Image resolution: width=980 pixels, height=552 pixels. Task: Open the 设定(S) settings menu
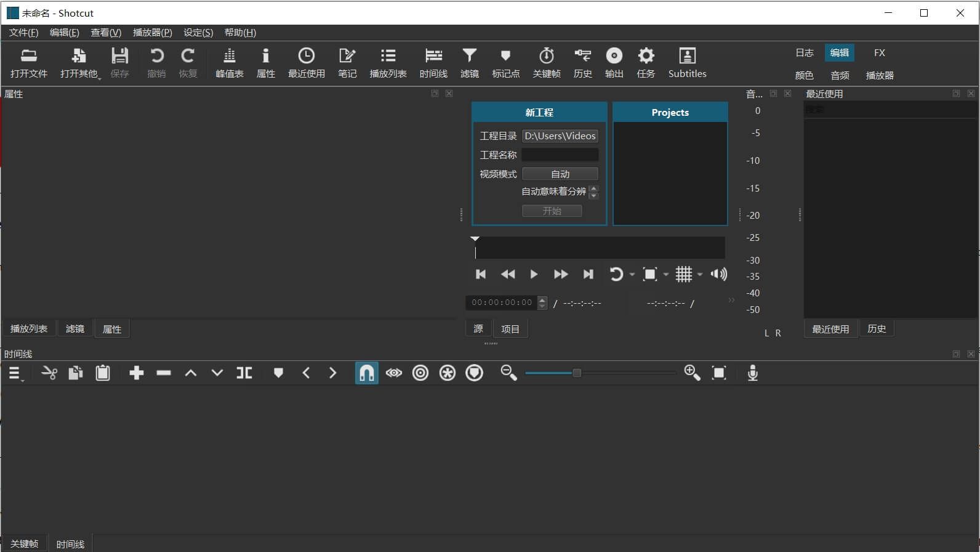click(198, 33)
